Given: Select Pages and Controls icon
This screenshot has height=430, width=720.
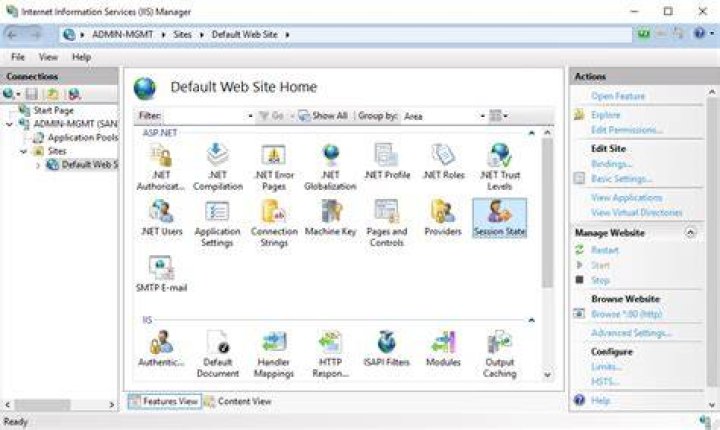Looking at the screenshot, I should [x=387, y=224].
